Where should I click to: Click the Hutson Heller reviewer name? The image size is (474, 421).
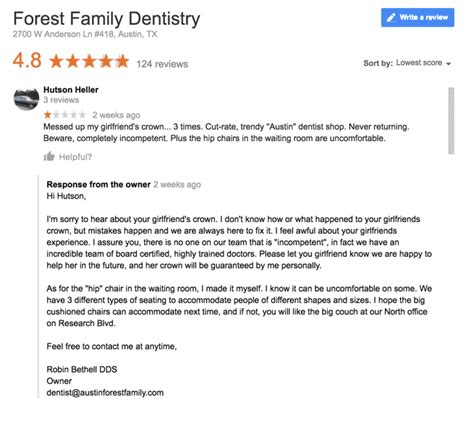(71, 90)
